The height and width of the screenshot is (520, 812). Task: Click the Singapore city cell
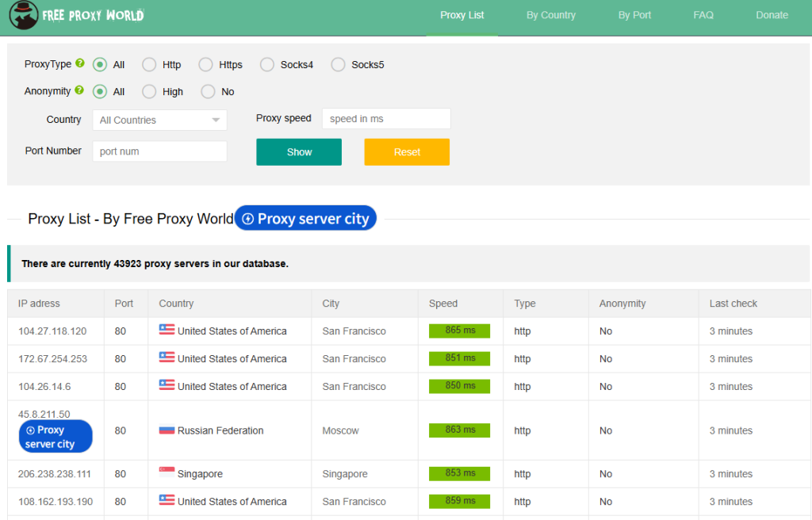[x=345, y=474]
